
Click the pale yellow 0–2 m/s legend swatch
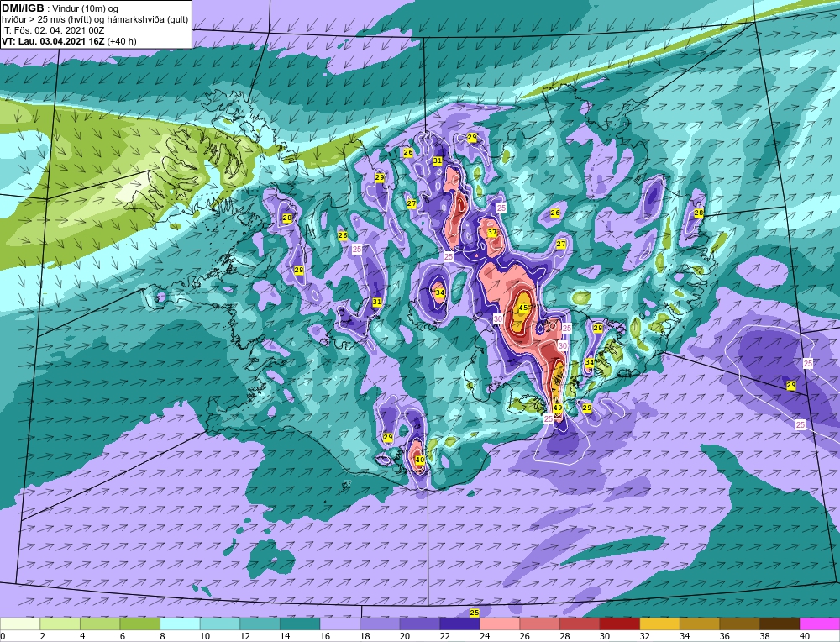point(20,624)
